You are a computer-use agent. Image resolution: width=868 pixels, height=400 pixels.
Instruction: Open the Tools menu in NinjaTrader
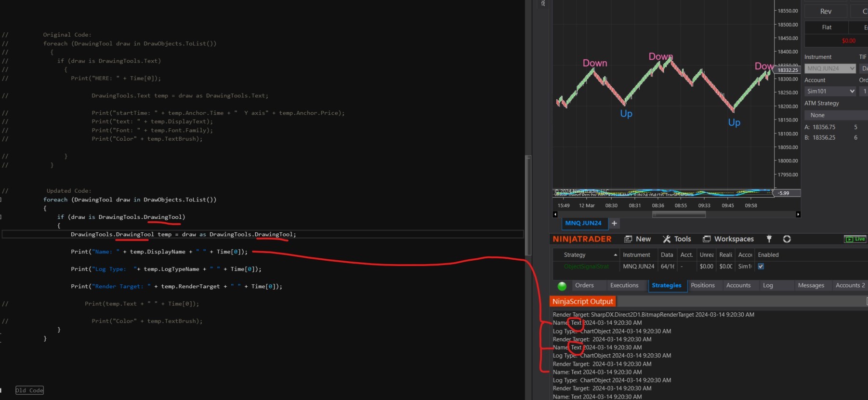[x=677, y=239]
